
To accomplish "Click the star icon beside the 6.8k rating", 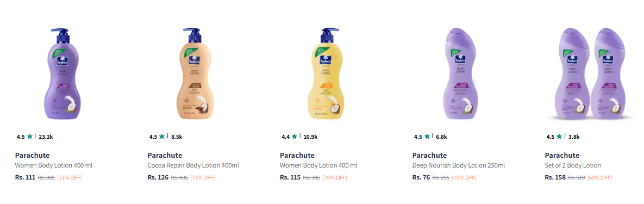I will point(427,137).
